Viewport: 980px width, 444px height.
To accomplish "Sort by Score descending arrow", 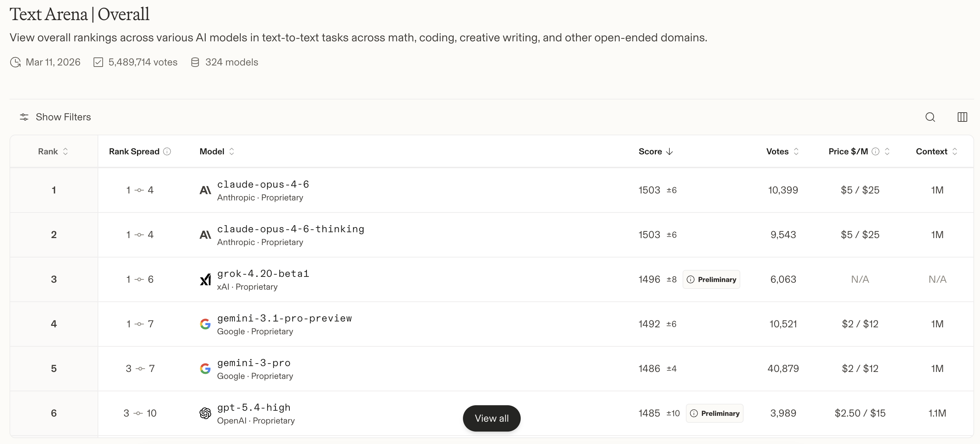I will click(669, 151).
